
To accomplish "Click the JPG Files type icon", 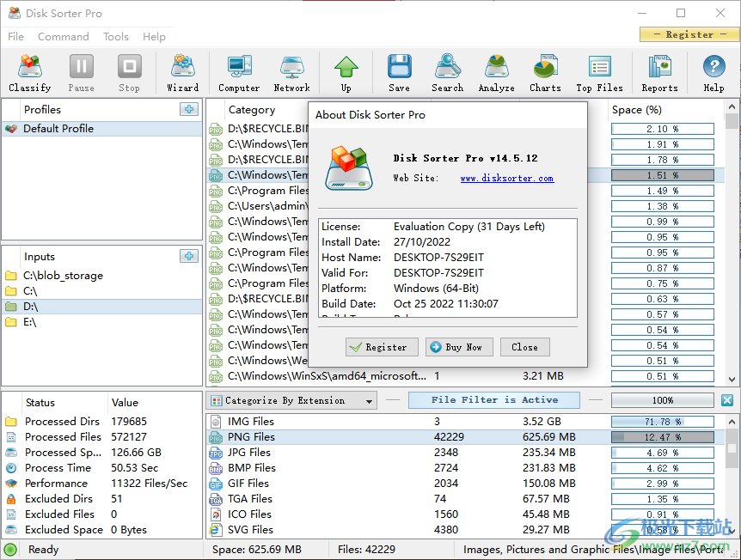I will (216, 453).
